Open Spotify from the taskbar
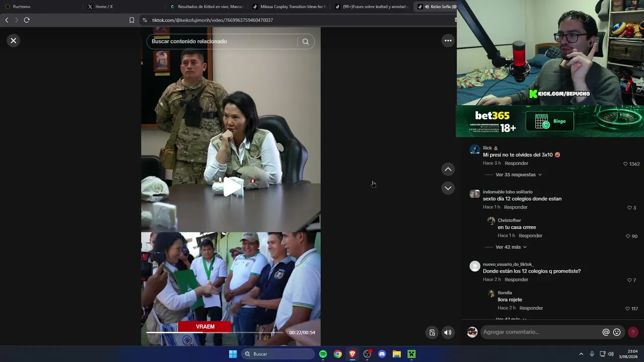The width and height of the screenshot is (644, 362). pyautogui.click(x=323, y=354)
